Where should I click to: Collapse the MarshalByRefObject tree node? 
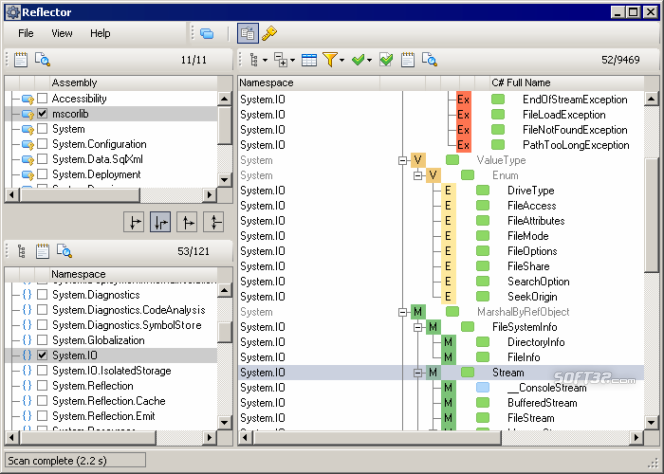[403, 312]
